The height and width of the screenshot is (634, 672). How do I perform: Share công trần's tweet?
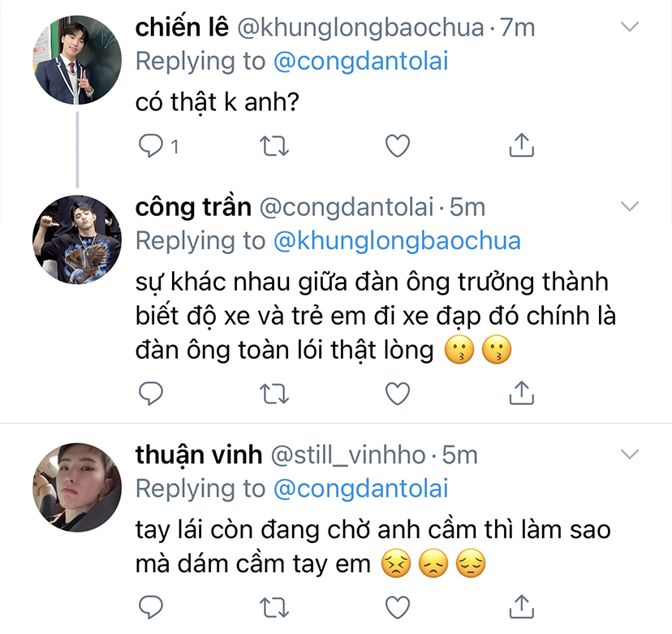point(521,394)
